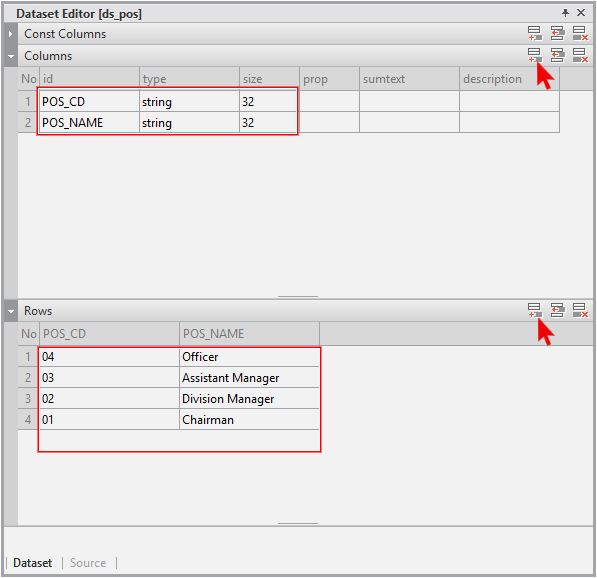The height and width of the screenshot is (578, 597).
Task: Click the POS_NAME header in Rows grid
Action: click(x=249, y=334)
